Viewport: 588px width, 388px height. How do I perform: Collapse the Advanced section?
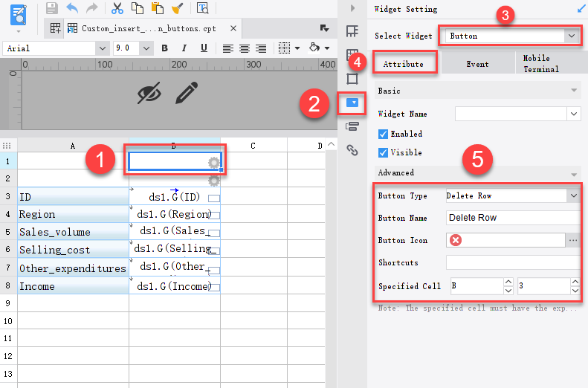coord(574,175)
